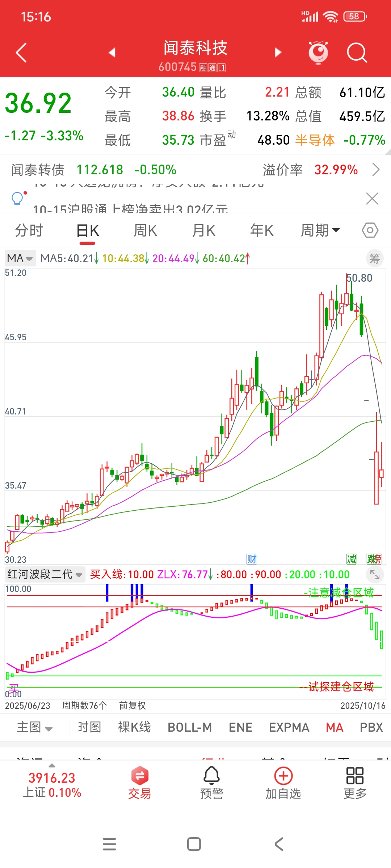Tap 加自选 add to watchlist

pyautogui.click(x=283, y=783)
